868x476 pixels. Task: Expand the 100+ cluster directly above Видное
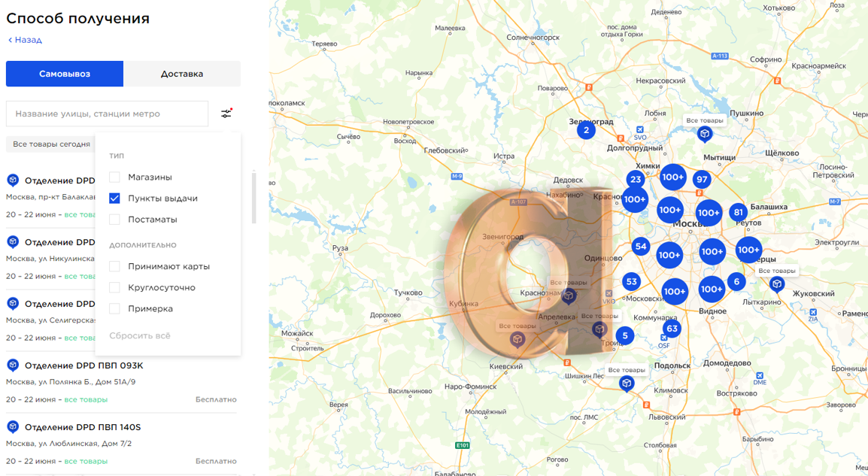[x=712, y=289]
